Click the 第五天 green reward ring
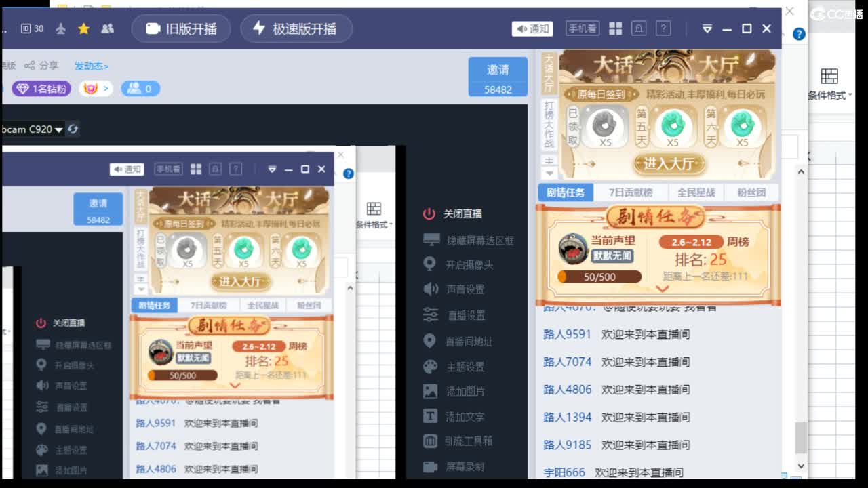The height and width of the screenshot is (488, 868). pos(672,125)
